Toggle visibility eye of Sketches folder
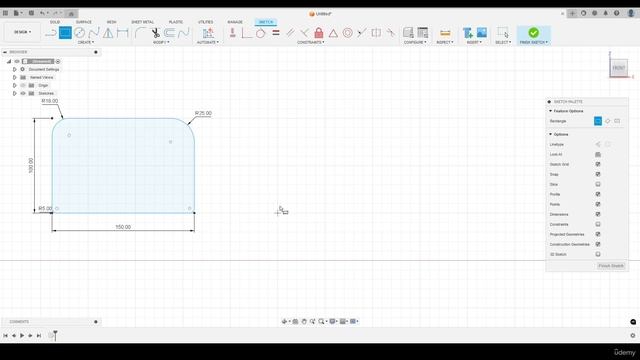This screenshot has height=360, width=640. click(x=23, y=93)
